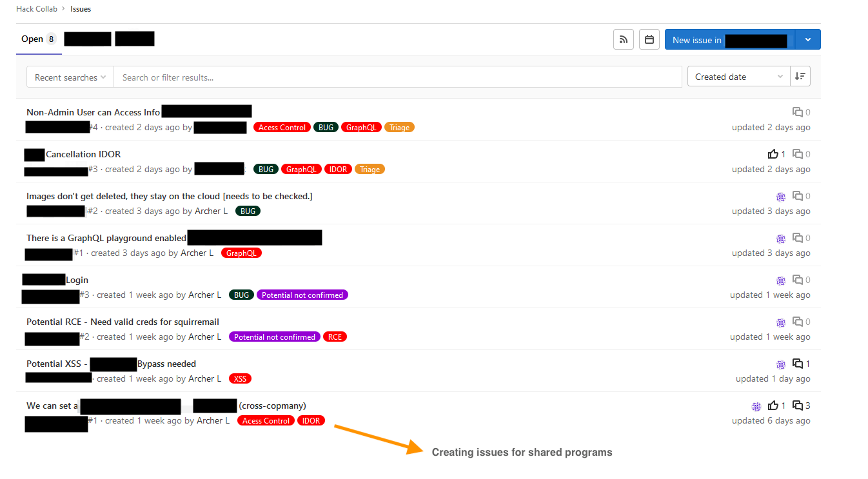Image resolution: width=868 pixels, height=479 pixels.
Task: Click the purple spider emoji on Images issue
Action: click(781, 195)
